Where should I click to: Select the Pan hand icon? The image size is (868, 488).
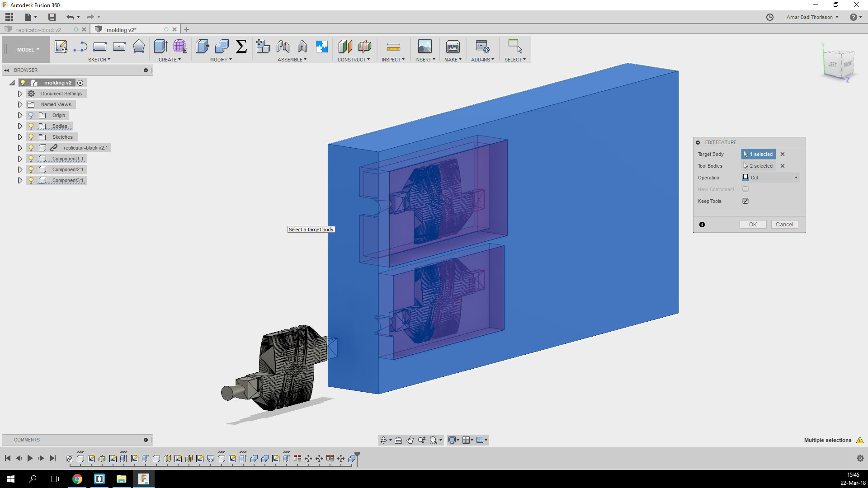click(410, 440)
